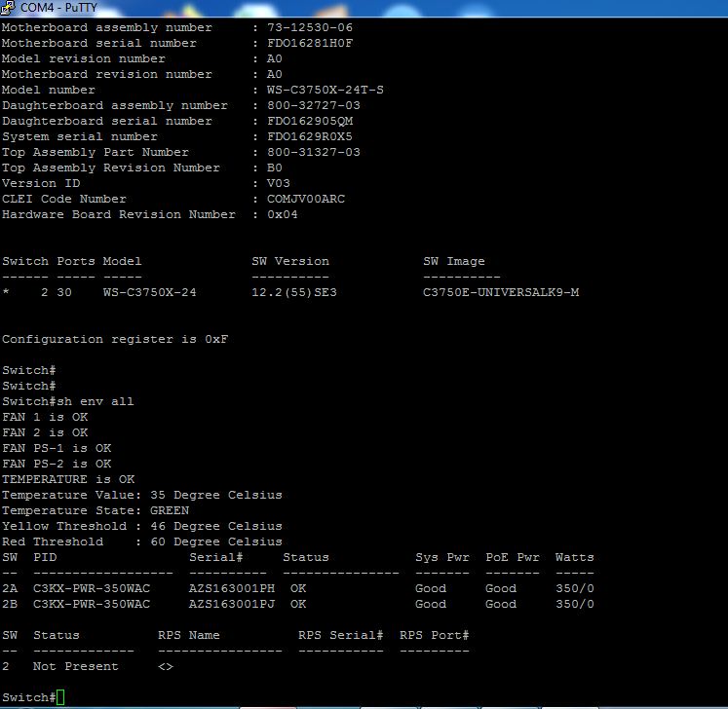Click the 'sh env all' command line
Image resolution: width=728 pixels, height=709 pixels.
68,401
